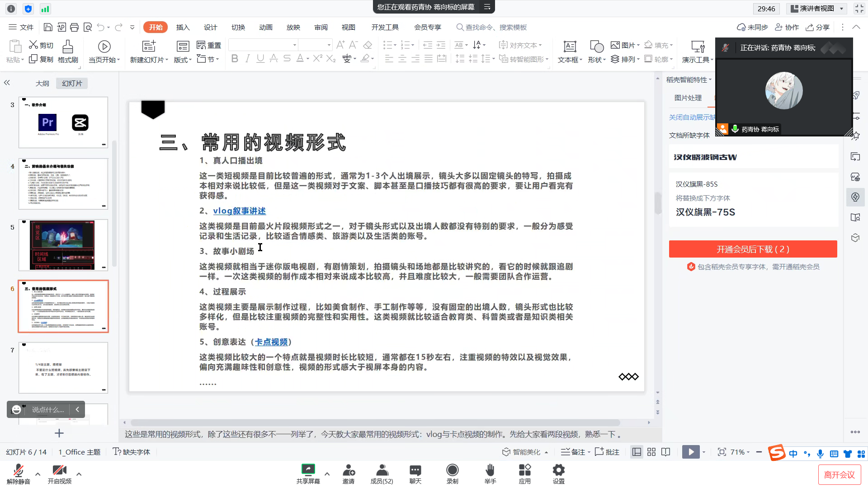Click the Raise hand icon
The height and width of the screenshot is (488, 868).
[x=490, y=470]
